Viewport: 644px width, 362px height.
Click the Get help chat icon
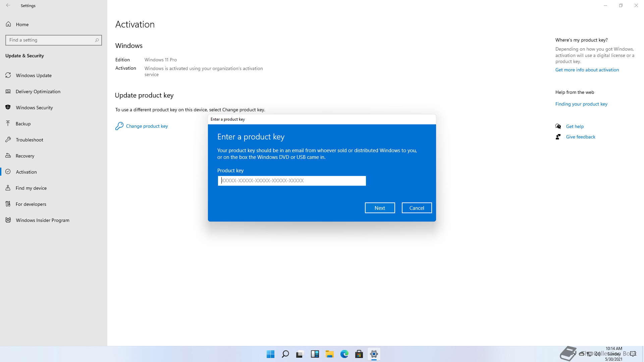(558, 126)
